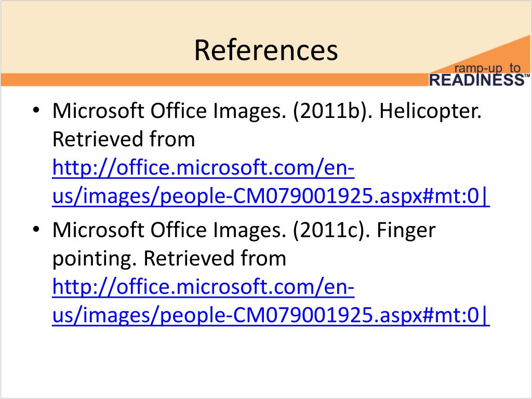Click the people-CM079001925.aspx line under Finger pointing reference
Viewport: 532px width, 399px height.
271,315
